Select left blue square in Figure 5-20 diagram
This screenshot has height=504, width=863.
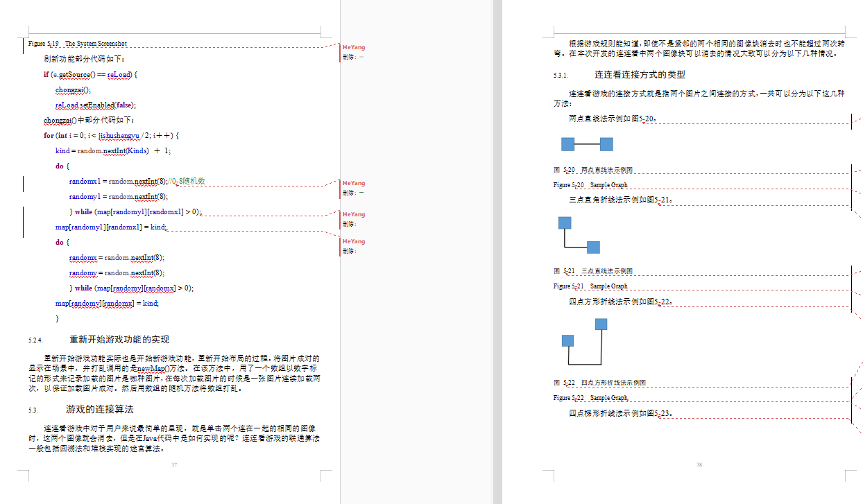tap(567, 144)
